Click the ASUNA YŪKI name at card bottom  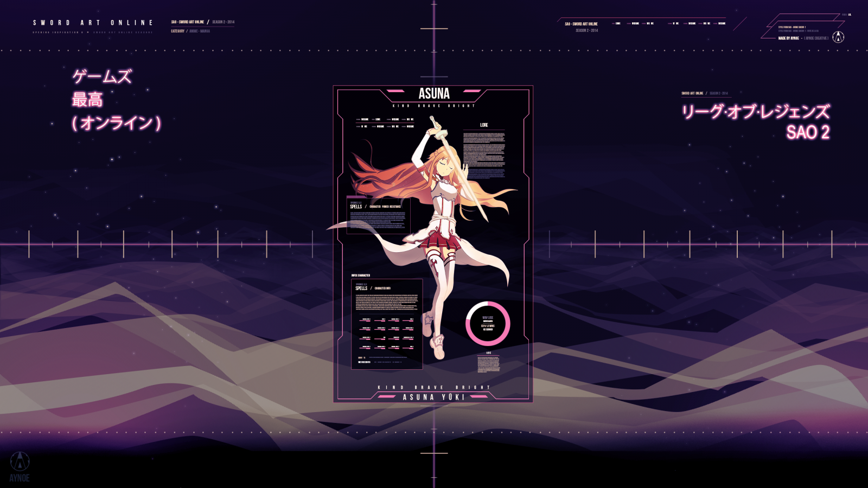click(x=433, y=397)
